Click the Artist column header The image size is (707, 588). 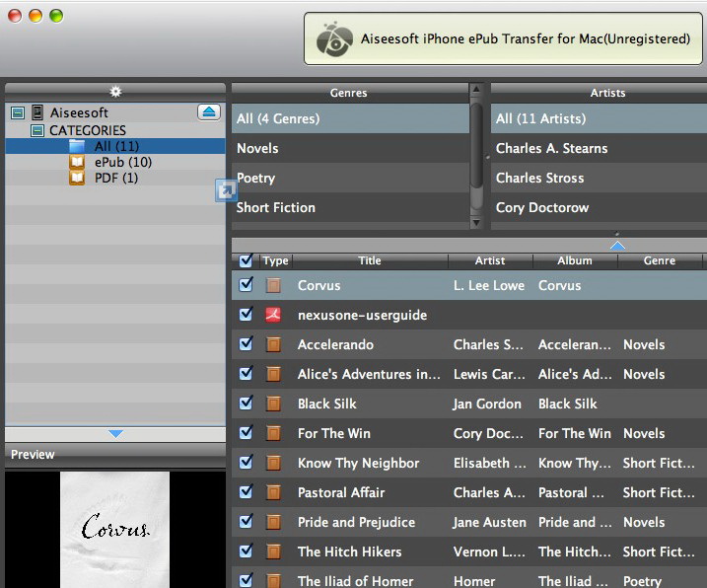point(489,260)
